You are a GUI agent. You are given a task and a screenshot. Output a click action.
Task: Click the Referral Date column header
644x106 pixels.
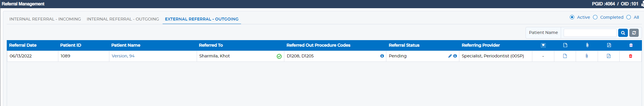pyautogui.click(x=23, y=45)
